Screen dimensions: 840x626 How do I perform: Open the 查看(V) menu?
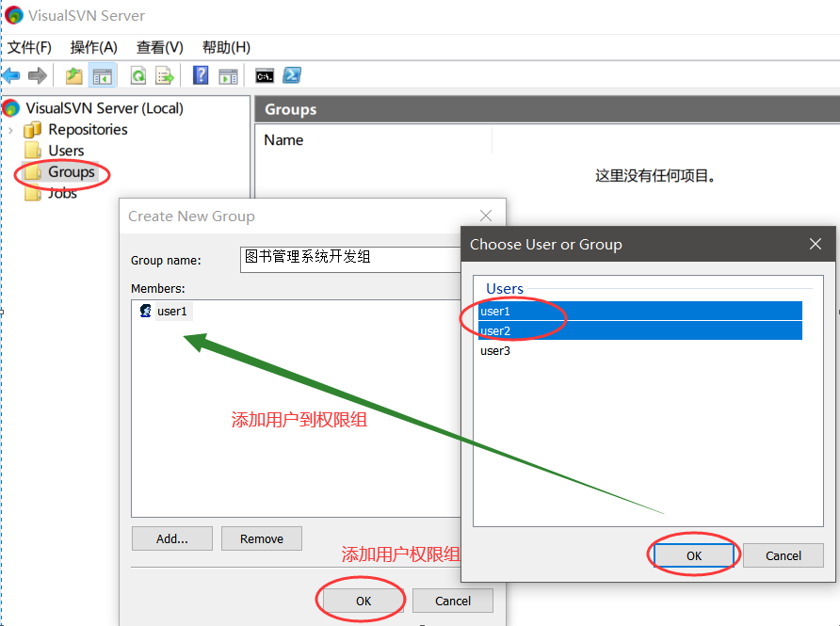click(x=160, y=47)
